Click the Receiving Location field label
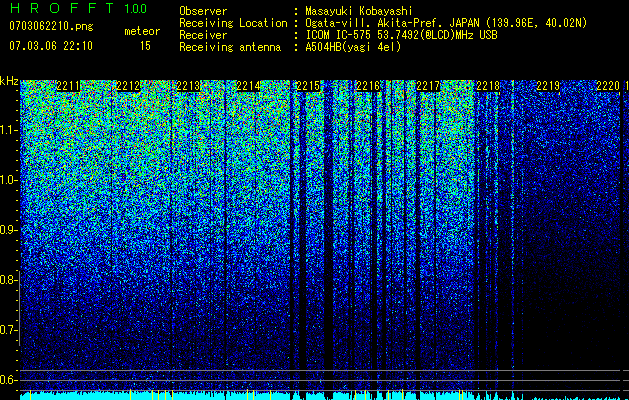The height and width of the screenshot is (400, 629). (233, 23)
